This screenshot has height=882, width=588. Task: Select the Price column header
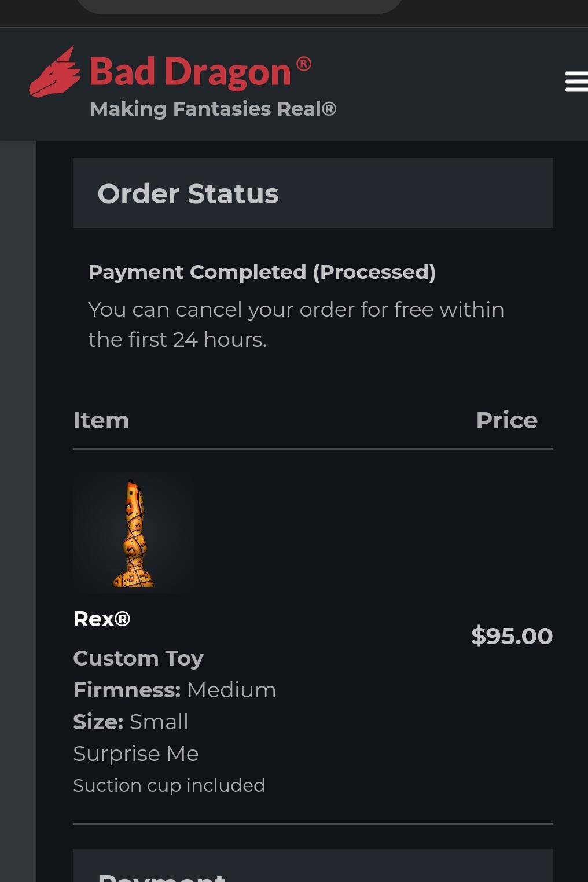pos(507,420)
